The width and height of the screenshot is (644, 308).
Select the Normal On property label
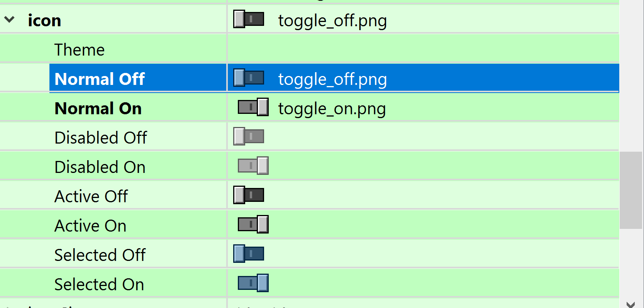click(x=98, y=108)
